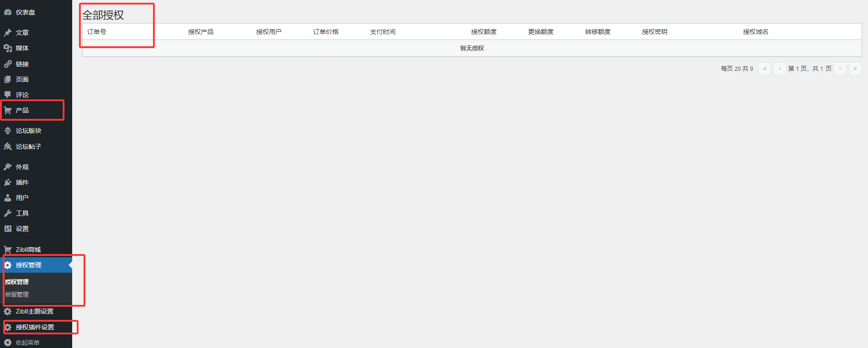Click the Dashboard (仪表盘) gauge icon
The image size is (868, 348).
point(8,12)
